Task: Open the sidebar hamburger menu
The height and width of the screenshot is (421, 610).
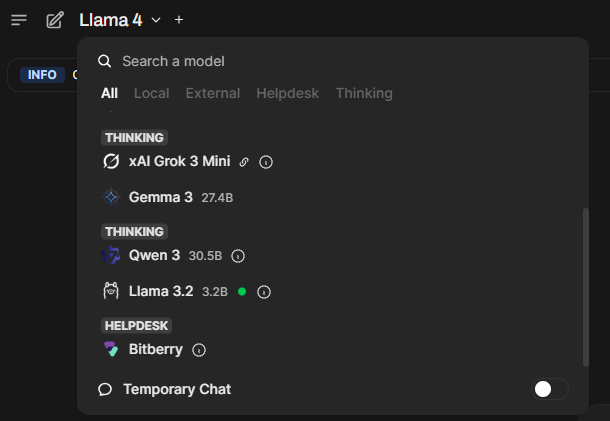Action: (x=19, y=20)
